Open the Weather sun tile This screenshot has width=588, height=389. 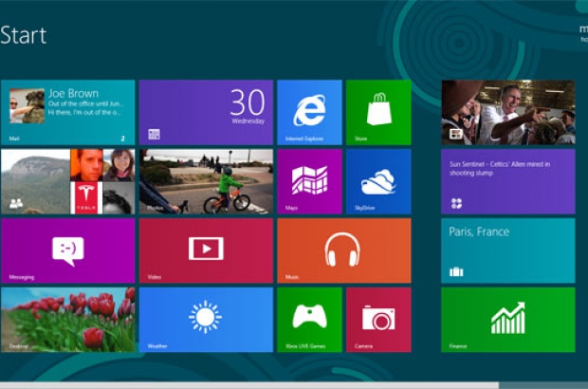(x=206, y=320)
